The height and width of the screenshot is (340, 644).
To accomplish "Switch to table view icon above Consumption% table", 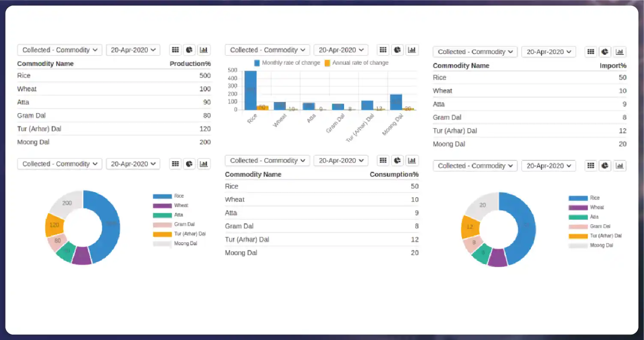I will pyautogui.click(x=383, y=160).
